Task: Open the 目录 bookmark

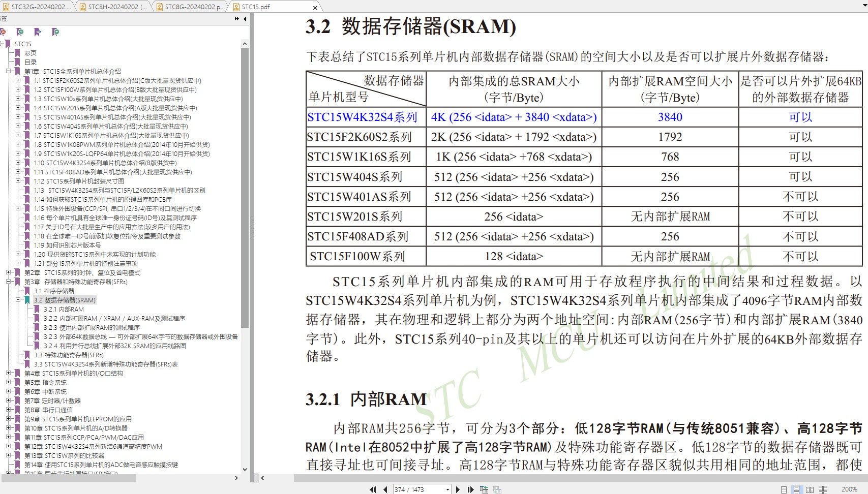Action: [x=31, y=62]
